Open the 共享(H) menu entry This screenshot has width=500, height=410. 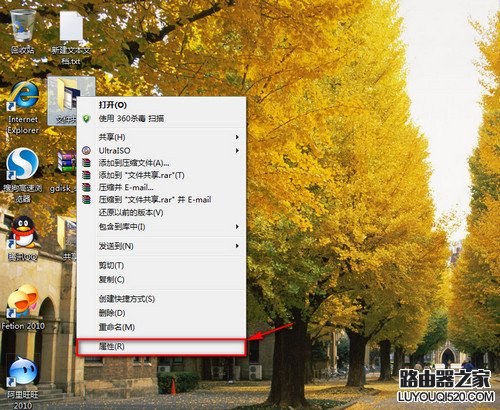[162, 137]
